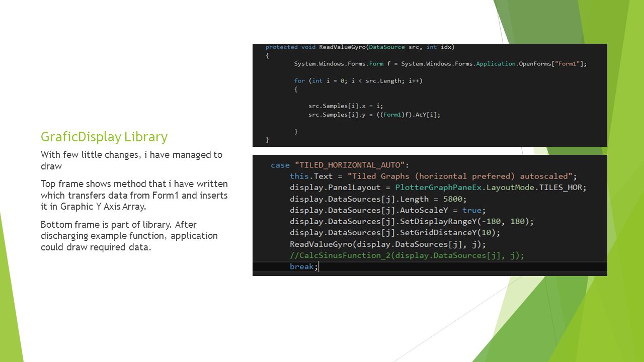Click the paragraph starting 'Top frame shows method'
Image resolution: width=644 pixels, height=362 pixels.
pyautogui.click(x=134, y=195)
